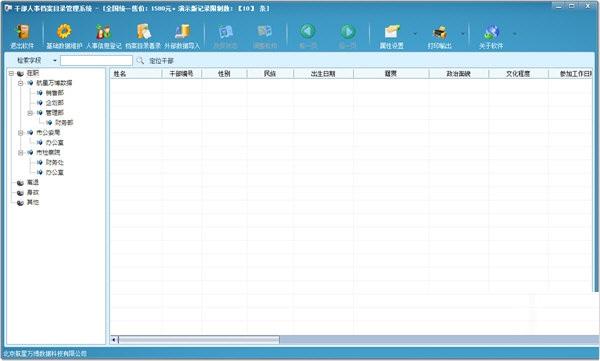Collapse the 管理部 tree node
This screenshot has height=361, width=600.
coord(30,113)
